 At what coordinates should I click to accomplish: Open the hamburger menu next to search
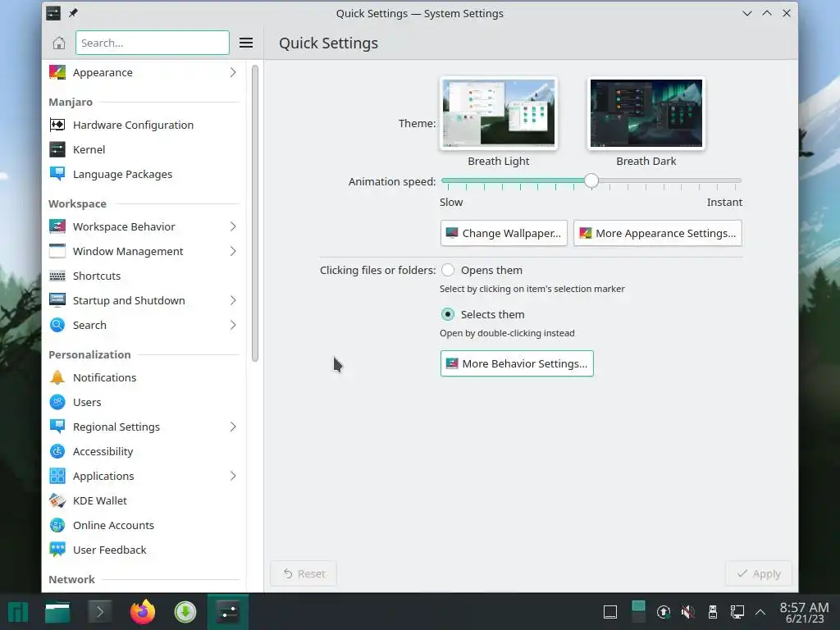click(246, 43)
